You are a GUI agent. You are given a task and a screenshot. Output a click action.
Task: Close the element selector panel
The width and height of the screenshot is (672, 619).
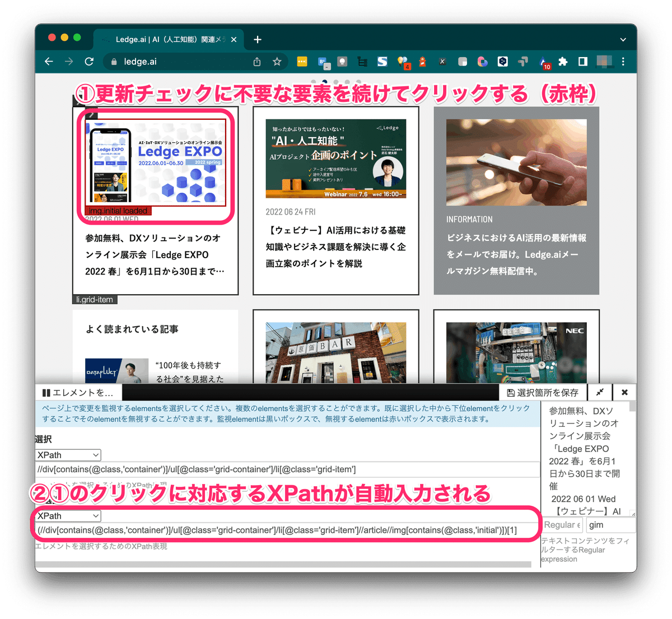point(624,393)
